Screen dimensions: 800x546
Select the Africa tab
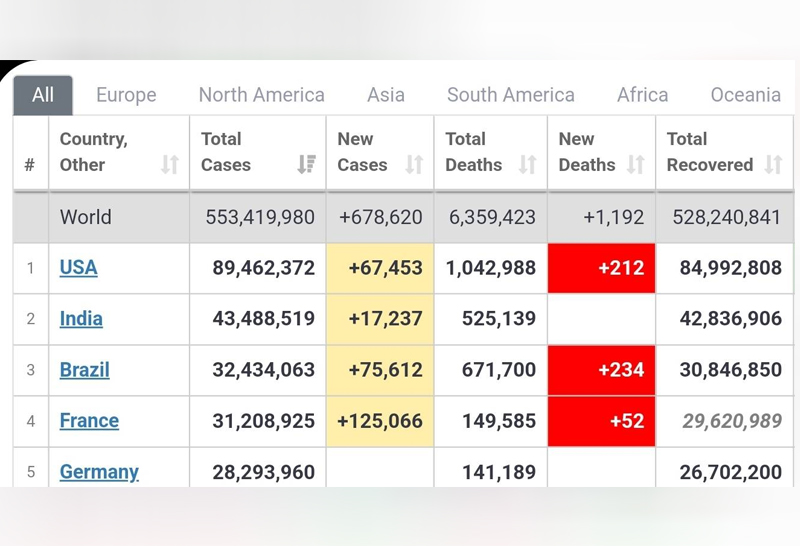point(642,95)
